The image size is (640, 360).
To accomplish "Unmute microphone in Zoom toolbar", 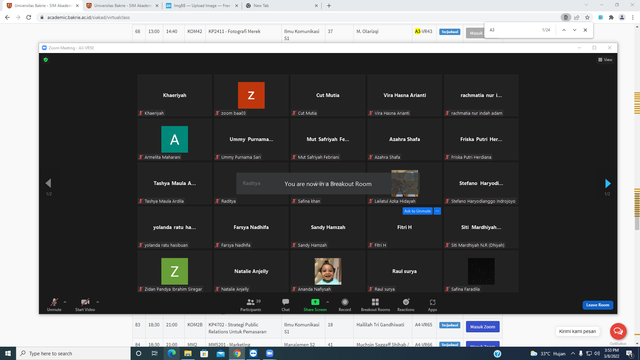I will pyautogui.click(x=54, y=304).
